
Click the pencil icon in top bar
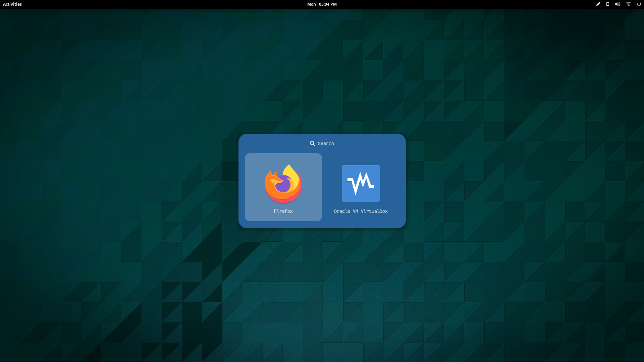tap(598, 4)
